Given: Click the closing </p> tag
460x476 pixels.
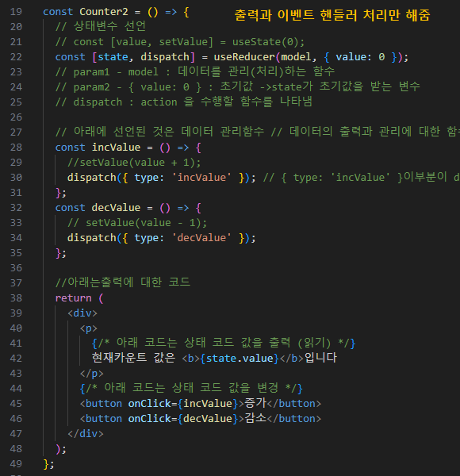Looking at the screenshot, I should [x=92, y=374].
